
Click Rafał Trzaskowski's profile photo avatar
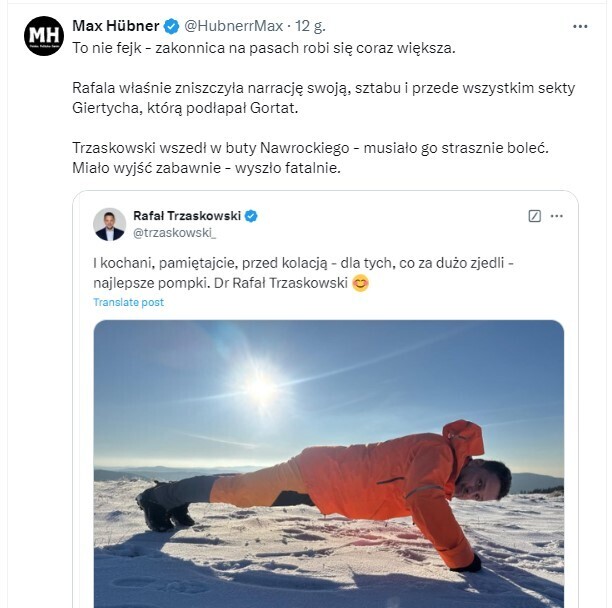110,224
